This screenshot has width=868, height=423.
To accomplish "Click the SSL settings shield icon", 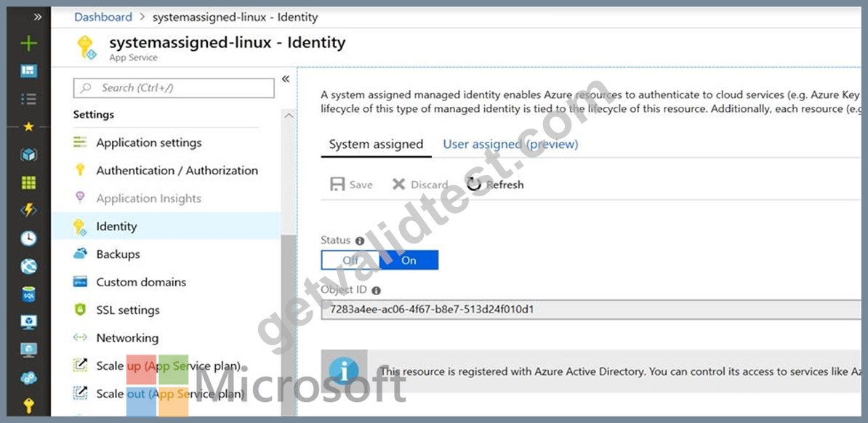I will click(x=80, y=310).
